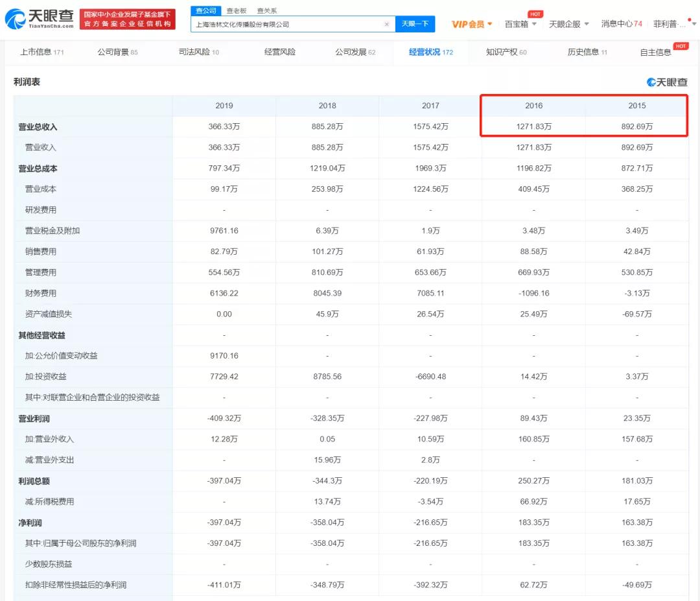Click the 1224.56万 operating cost for 2017
Viewport: 700px width, 601px height.
[x=430, y=189]
